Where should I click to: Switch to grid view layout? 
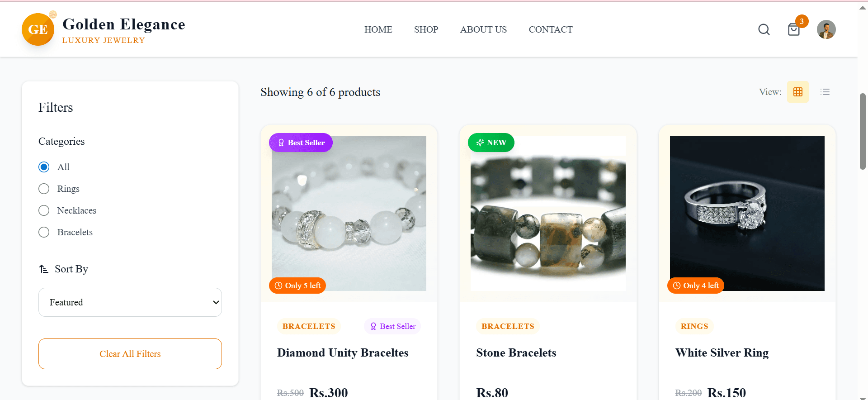click(x=798, y=92)
